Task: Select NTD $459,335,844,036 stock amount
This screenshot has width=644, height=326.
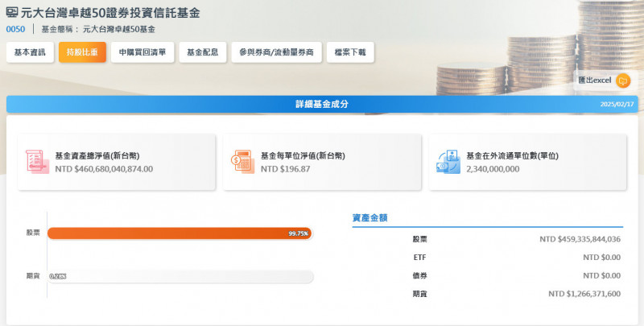Action: click(580, 239)
